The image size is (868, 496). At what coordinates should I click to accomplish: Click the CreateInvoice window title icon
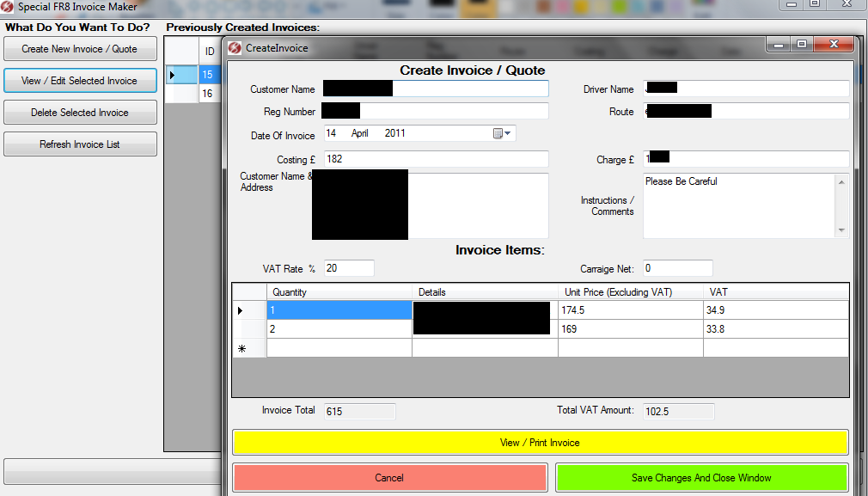pos(235,48)
